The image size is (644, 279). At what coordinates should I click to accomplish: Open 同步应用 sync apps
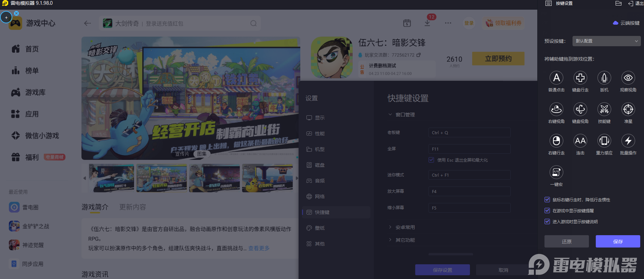[26, 264]
